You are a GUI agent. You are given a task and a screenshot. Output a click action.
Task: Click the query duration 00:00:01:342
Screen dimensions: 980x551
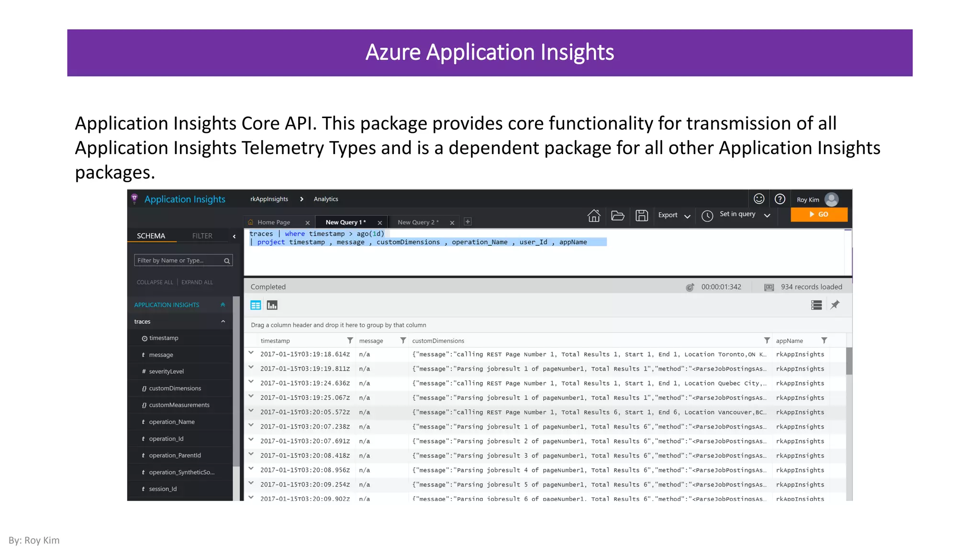tap(721, 287)
